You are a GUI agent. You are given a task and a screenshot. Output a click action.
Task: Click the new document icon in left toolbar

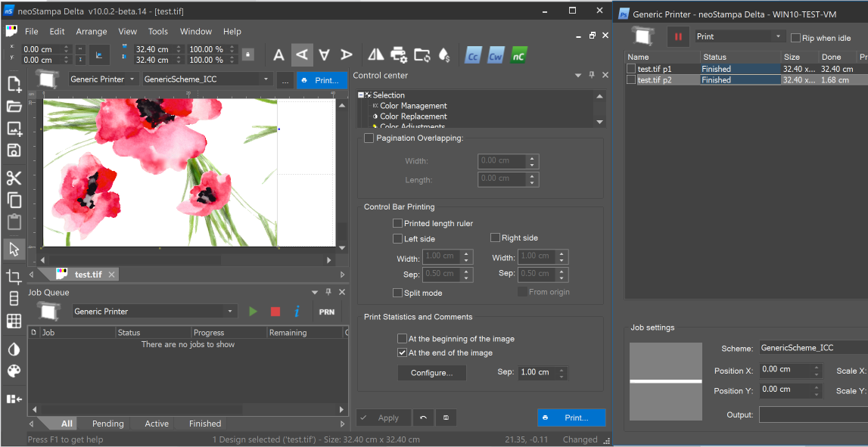[x=14, y=85]
